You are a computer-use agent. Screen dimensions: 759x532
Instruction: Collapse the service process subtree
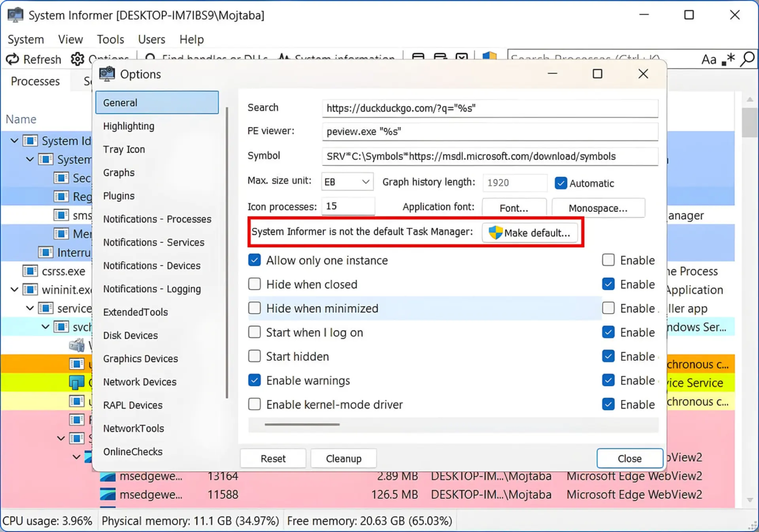coord(30,308)
